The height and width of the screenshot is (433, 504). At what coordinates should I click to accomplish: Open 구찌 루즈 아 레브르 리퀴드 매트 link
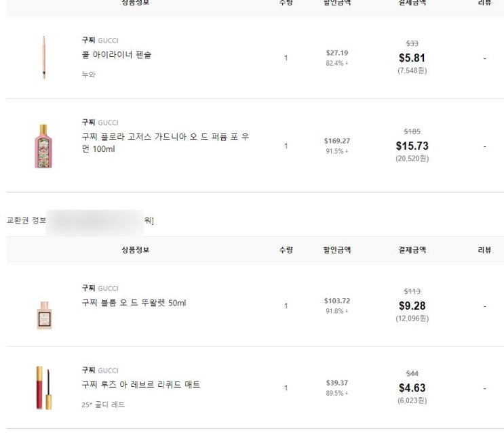pyautogui.click(x=141, y=385)
